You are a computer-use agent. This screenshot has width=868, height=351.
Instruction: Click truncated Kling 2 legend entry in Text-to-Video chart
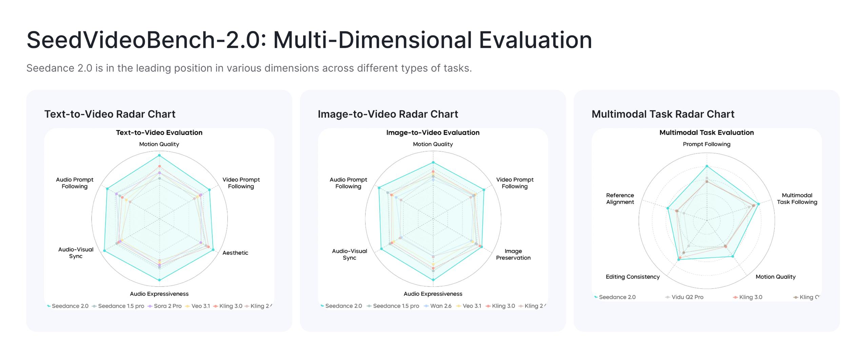[x=259, y=306]
